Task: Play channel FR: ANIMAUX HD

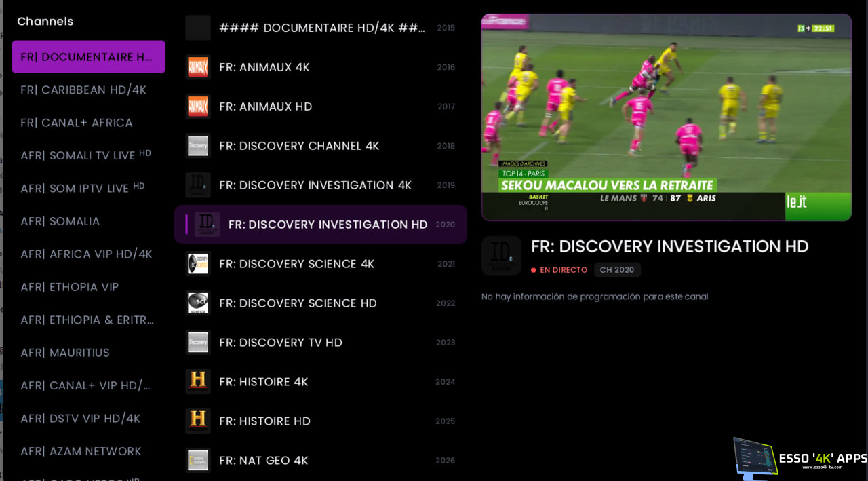Action: (321, 107)
